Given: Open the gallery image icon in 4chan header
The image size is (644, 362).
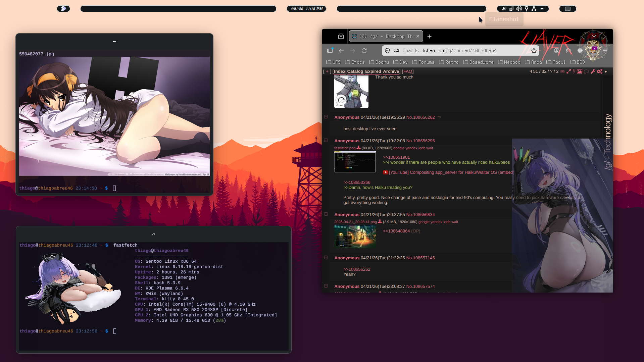Looking at the screenshot, I should tap(580, 71).
